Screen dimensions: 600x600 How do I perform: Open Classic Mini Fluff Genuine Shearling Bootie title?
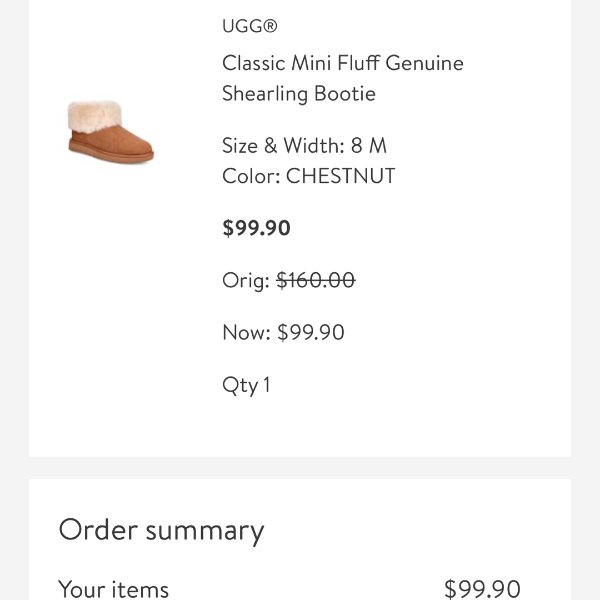343,78
